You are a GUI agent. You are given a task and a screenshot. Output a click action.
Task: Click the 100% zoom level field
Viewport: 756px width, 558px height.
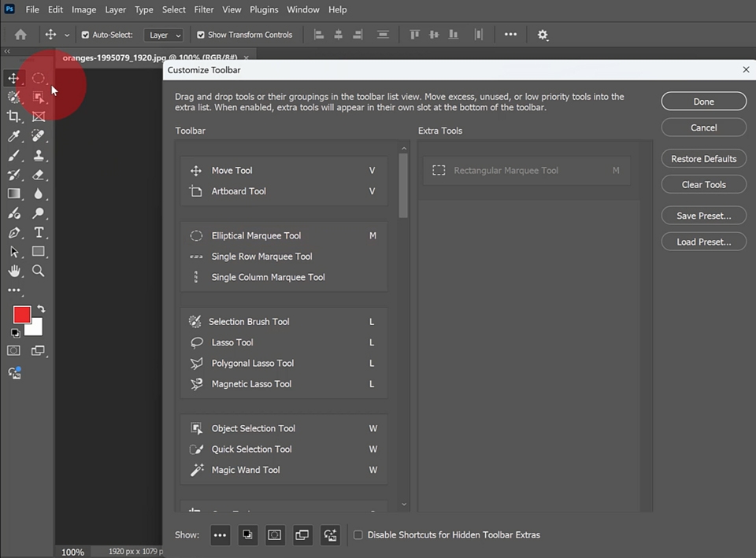(72, 552)
